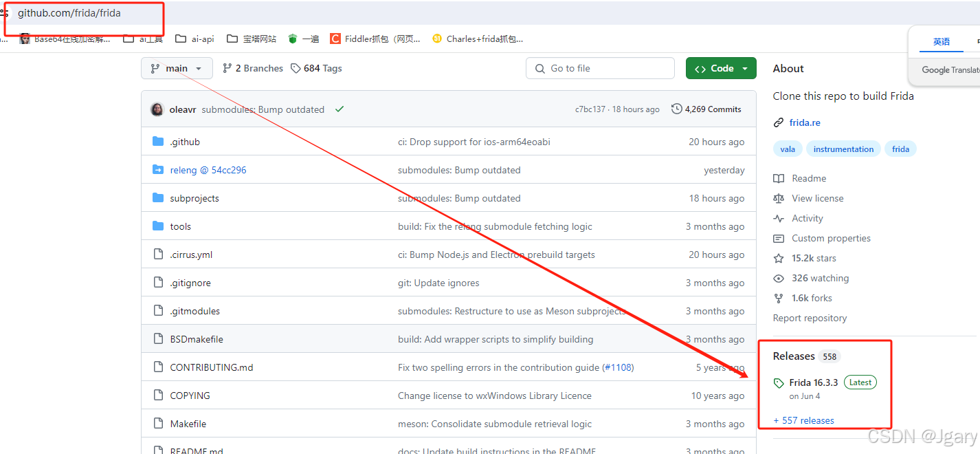This screenshot has width=980, height=454.
Task: Click the .github folder icon
Action: pyautogui.click(x=158, y=142)
